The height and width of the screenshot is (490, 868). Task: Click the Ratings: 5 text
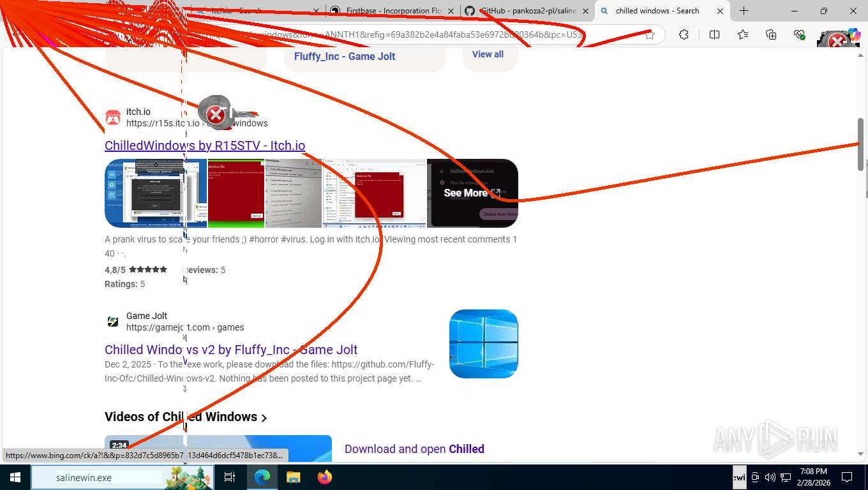click(x=124, y=284)
